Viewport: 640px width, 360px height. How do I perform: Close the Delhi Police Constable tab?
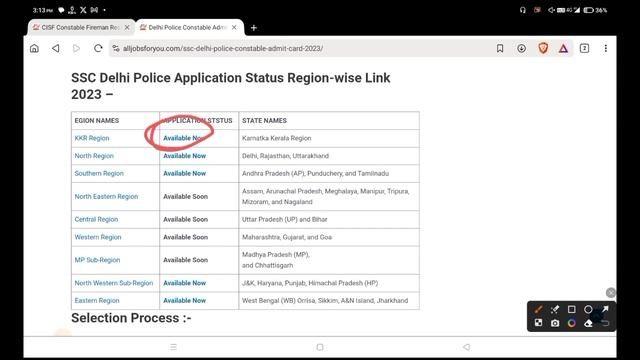pos(234,27)
